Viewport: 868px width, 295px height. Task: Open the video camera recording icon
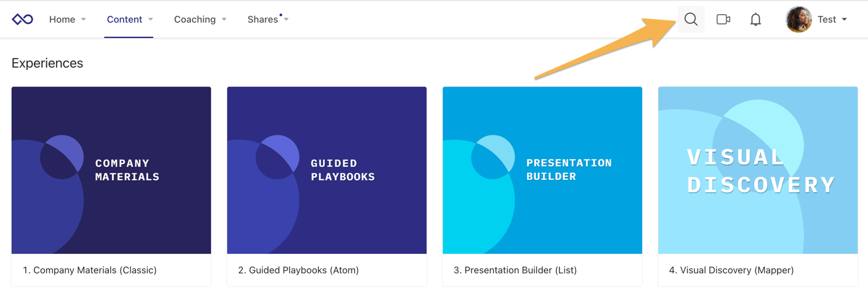[x=723, y=20]
